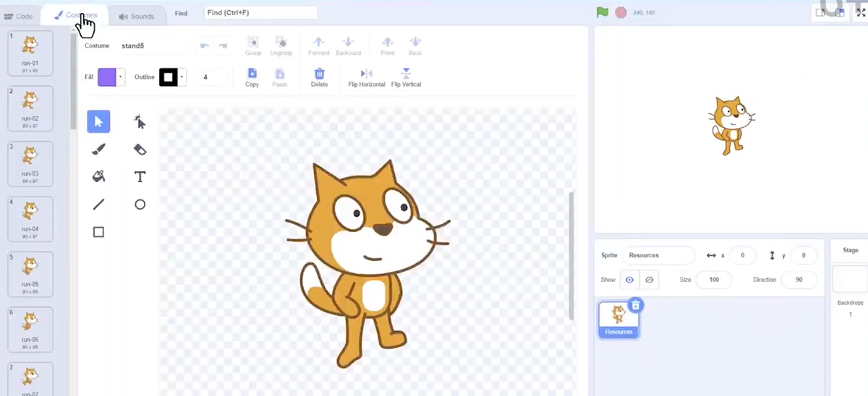Select costume thumbnail run-04
Viewport: 868px width, 396px height.
pos(30,219)
